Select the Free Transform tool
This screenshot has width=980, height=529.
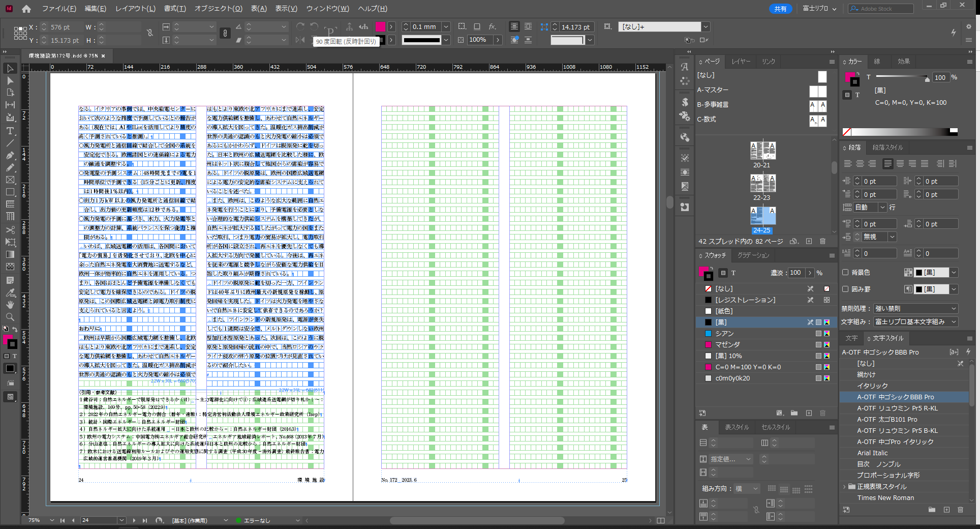(x=10, y=242)
